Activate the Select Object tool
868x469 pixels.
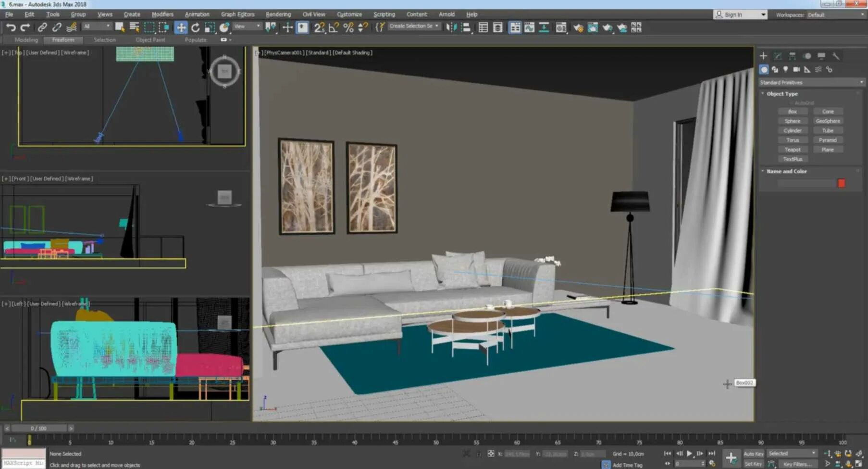(x=120, y=27)
